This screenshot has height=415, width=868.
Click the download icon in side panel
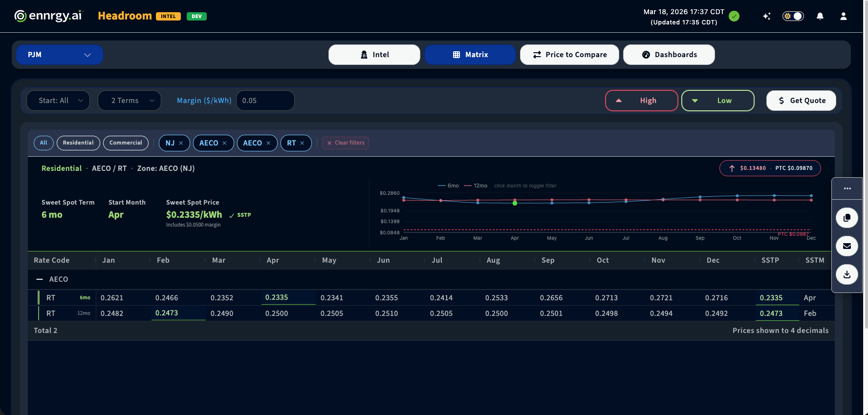tap(846, 274)
